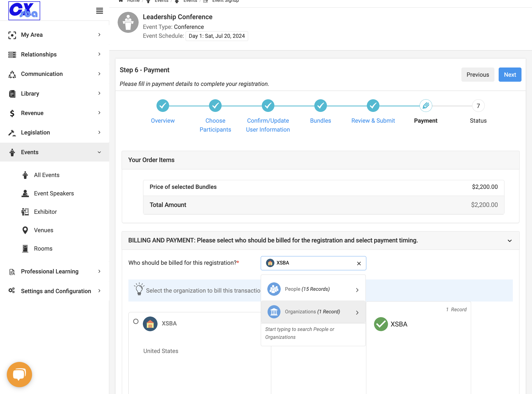Clear the XSBA billing selection
Image resolution: width=532 pixels, height=394 pixels.
tap(359, 263)
